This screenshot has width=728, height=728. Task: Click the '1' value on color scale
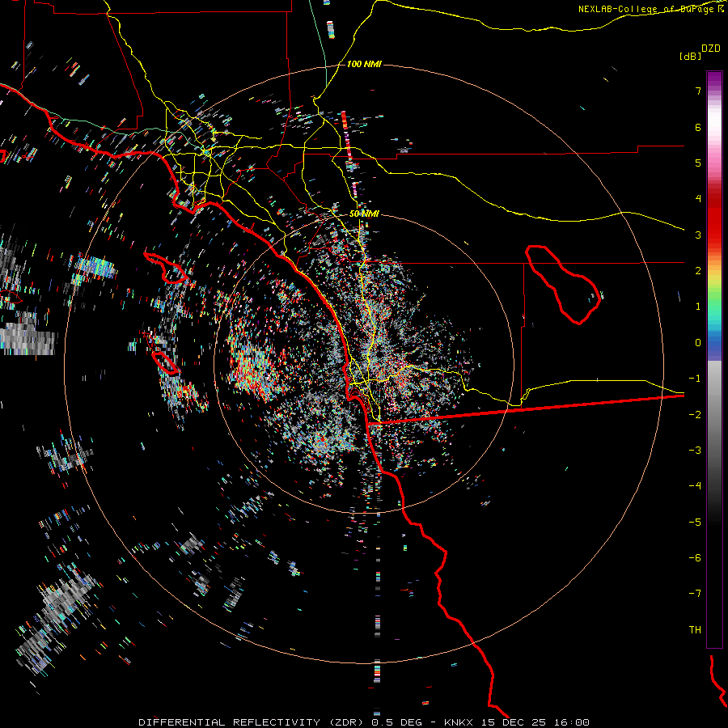click(698, 307)
